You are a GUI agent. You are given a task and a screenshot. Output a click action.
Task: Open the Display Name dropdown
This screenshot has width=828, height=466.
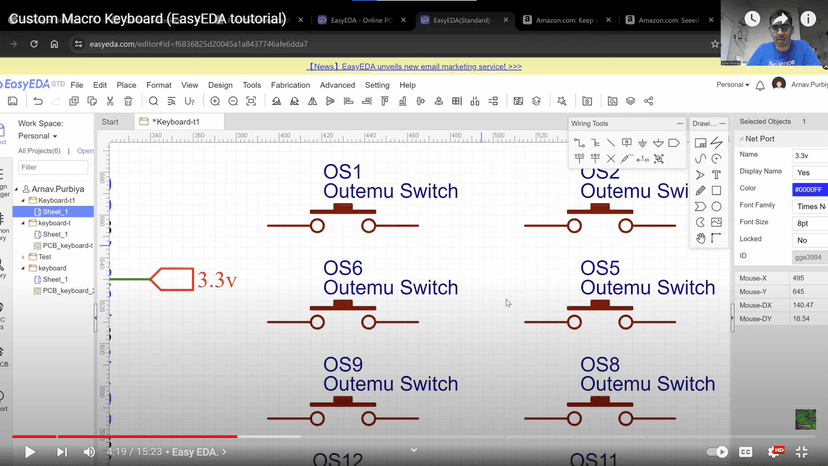click(809, 172)
